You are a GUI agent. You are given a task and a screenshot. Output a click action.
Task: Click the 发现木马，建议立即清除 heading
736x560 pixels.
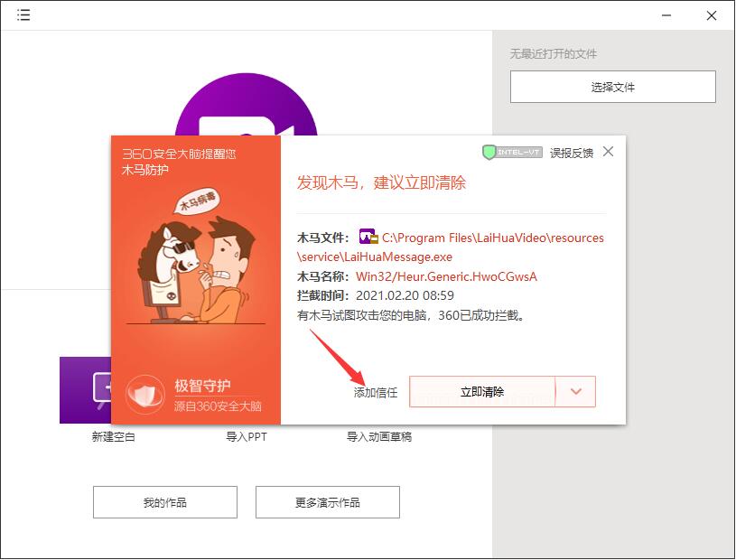tap(381, 182)
